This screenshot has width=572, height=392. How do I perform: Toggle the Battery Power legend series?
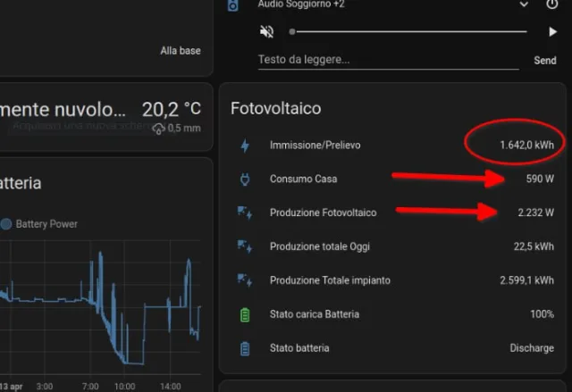(39, 224)
